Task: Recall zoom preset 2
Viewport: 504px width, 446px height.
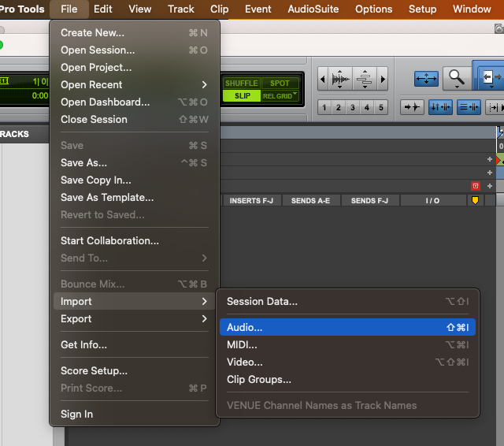Action: 339,107
